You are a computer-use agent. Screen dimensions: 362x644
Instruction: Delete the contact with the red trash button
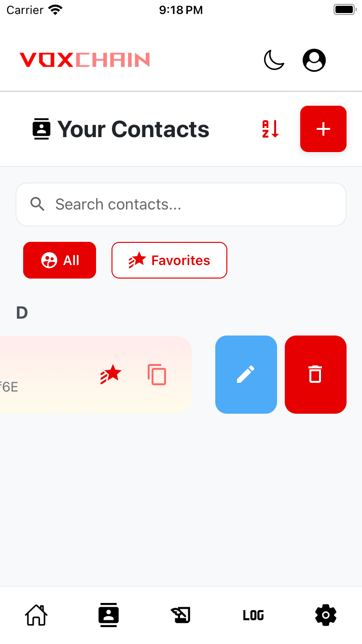(x=316, y=375)
